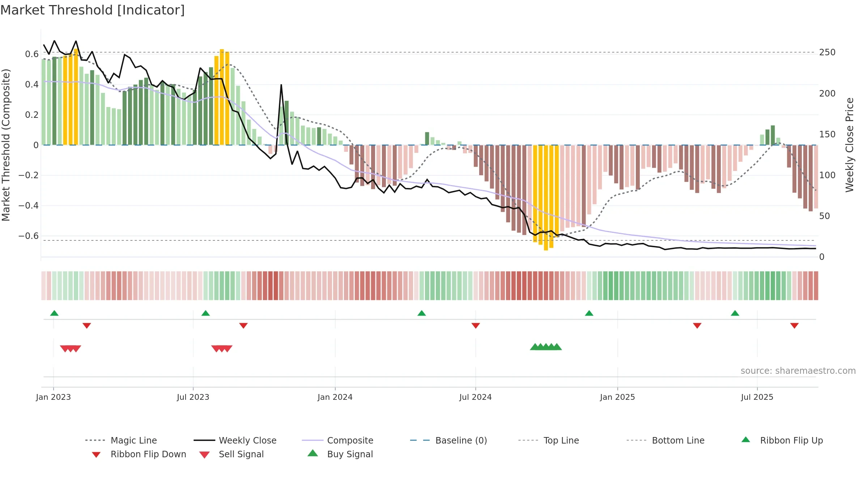The image size is (868, 488).
Task: Click the 200 price axis tick
Action: [x=827, y=94]
